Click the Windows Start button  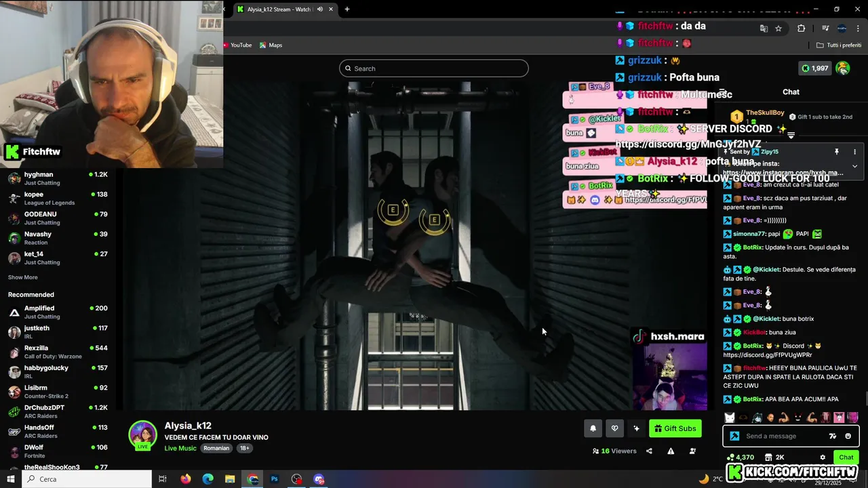pyautogui.click(x=11, y=479)
